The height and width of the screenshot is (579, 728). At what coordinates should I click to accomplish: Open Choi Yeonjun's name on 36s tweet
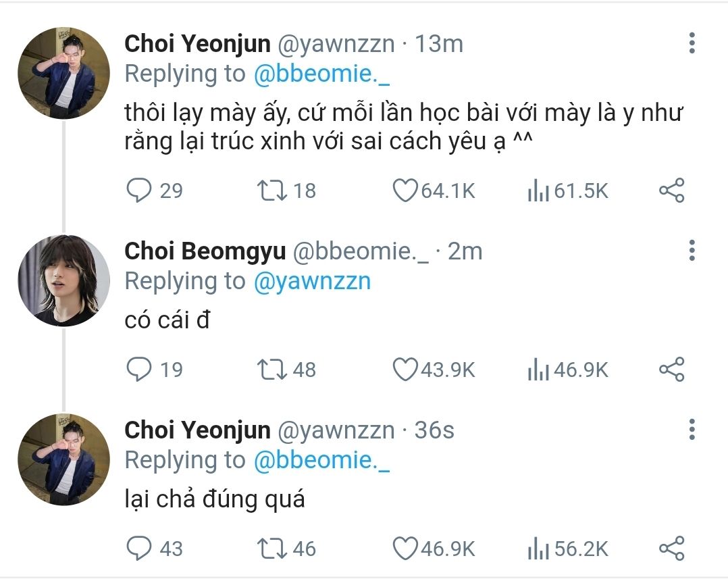[197, 430]
